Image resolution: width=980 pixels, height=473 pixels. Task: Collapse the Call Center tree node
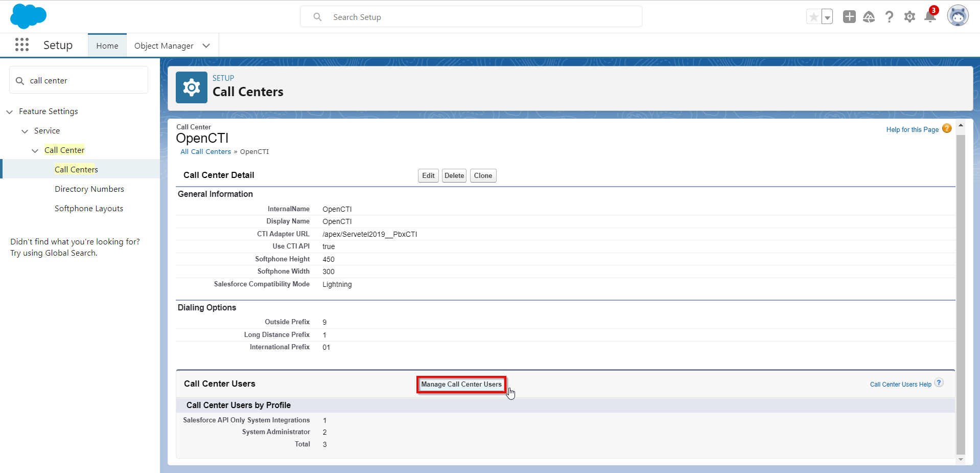35,150
